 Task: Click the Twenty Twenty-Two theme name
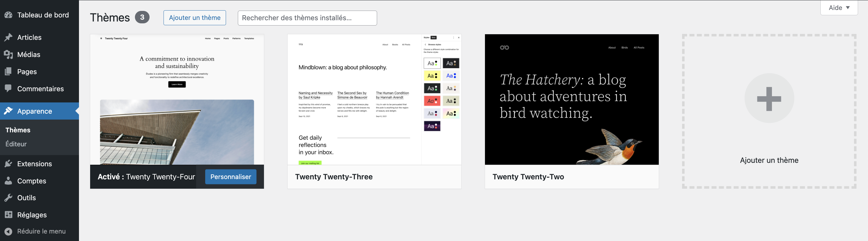pyautogui.click(x=528, y=177)
